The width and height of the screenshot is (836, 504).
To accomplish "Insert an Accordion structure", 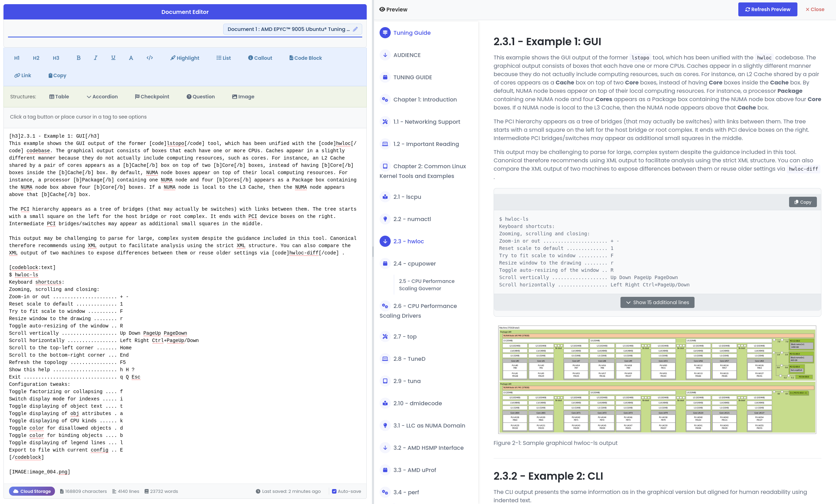I will [102, 97].
